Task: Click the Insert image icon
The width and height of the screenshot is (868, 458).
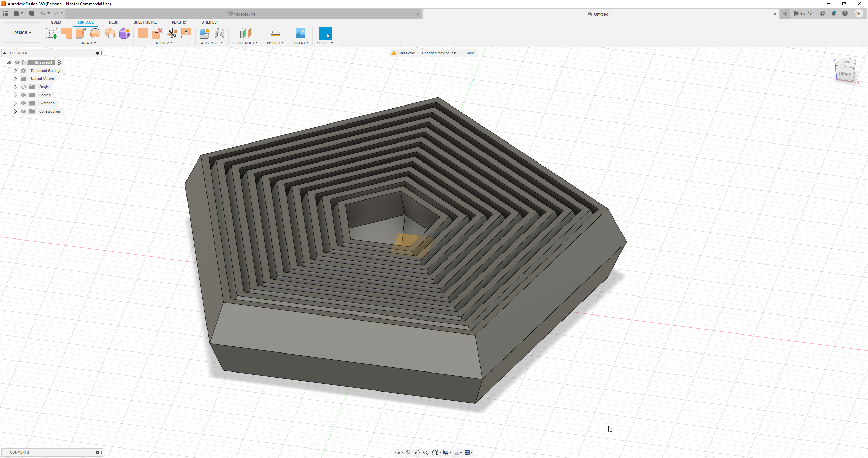Action: (x=300, y=33)
